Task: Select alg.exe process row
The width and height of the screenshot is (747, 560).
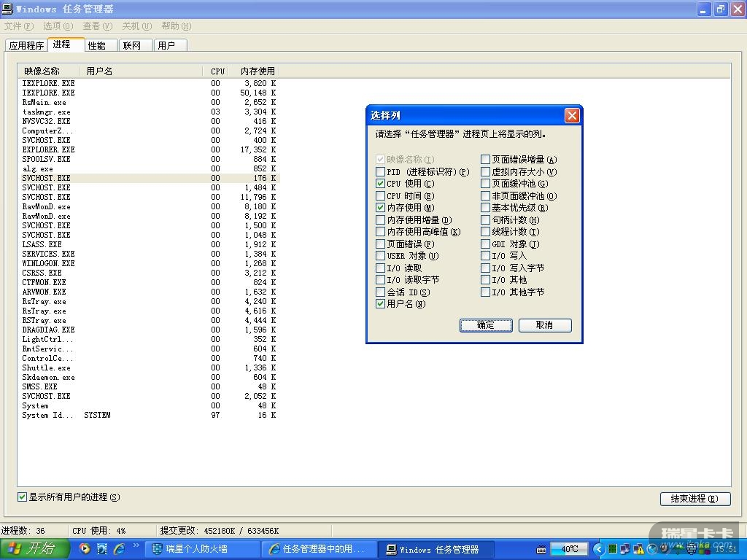Action: tap(149, 168)
